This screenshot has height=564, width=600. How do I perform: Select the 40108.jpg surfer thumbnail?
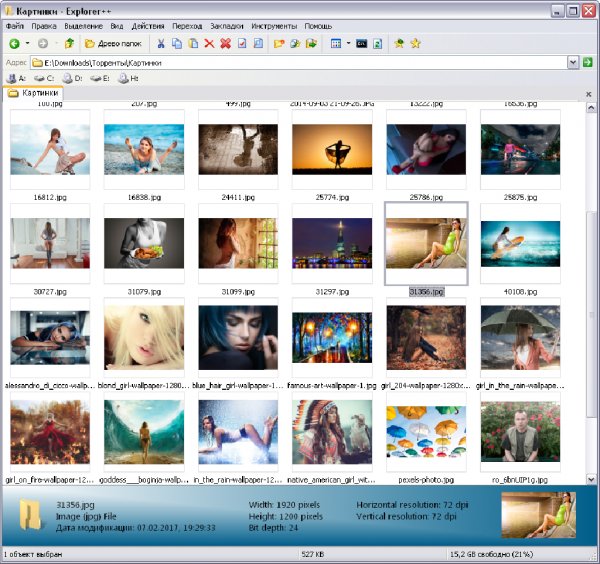(520, 243)
